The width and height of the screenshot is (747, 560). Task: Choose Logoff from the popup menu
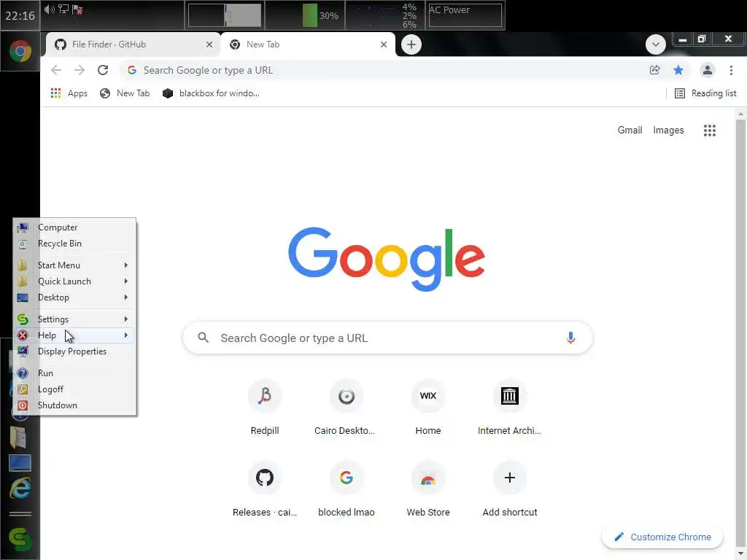74,389
